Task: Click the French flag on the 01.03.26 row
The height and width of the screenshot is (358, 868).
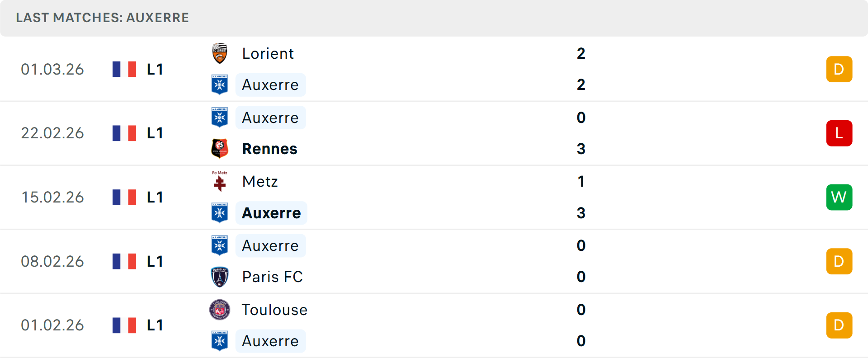Action: pyautogui.click(x=124, y=69)
